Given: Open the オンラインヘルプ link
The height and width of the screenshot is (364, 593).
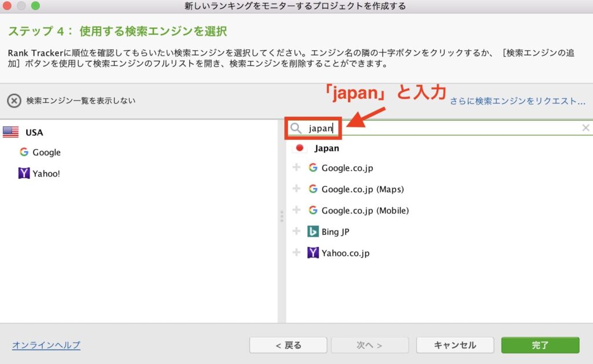Looking at the screenshot, I should (x=46, y=345).
